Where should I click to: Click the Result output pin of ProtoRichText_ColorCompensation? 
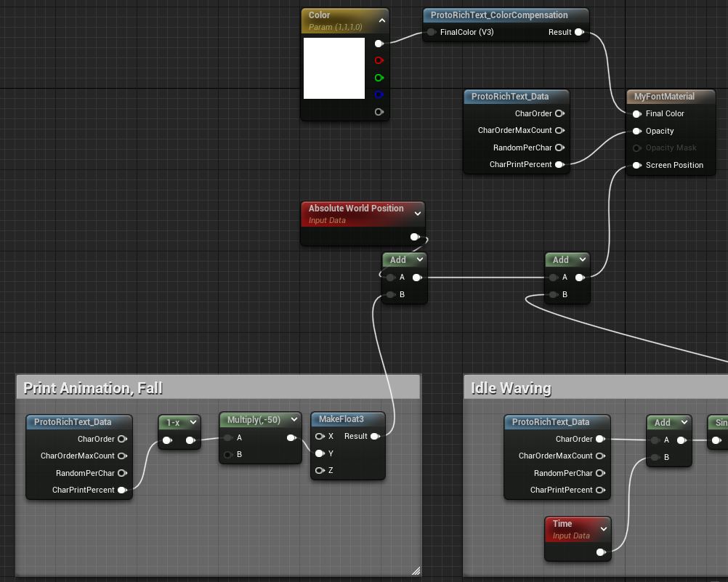[x=579, y=32]
